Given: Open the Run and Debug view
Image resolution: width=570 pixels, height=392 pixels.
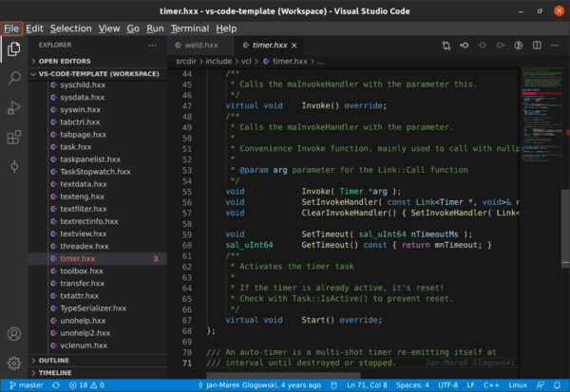Looking at the screenshot, I should click(x=14, y=108).
